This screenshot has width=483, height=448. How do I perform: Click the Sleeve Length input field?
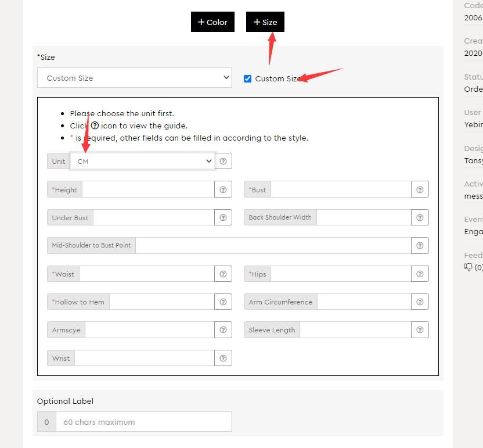click(x=355, y=329)
